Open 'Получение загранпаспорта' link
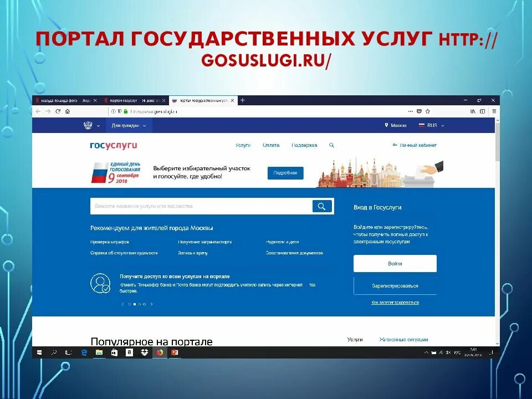 pos(205,242)
